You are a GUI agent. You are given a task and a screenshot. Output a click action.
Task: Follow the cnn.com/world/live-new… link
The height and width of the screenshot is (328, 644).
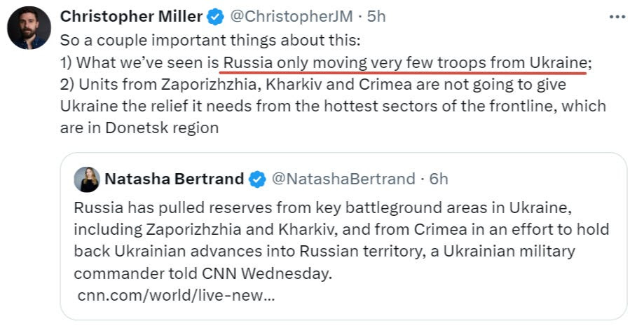(x=176, y=295)
